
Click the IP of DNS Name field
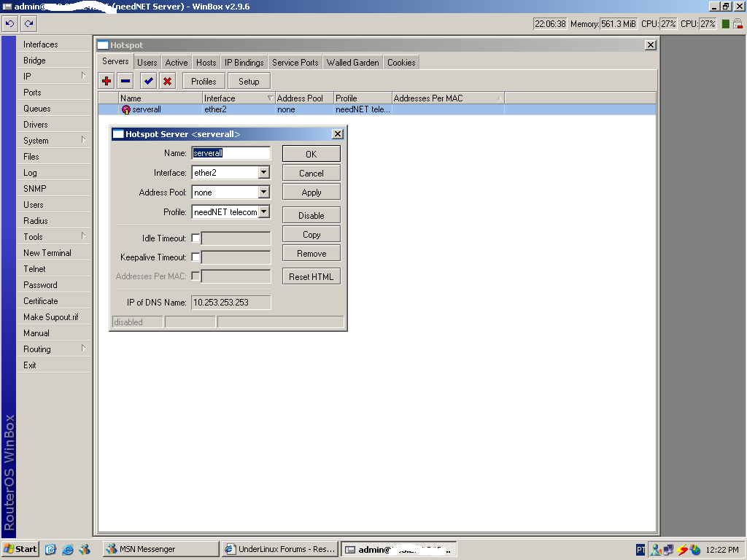(231, 303)
